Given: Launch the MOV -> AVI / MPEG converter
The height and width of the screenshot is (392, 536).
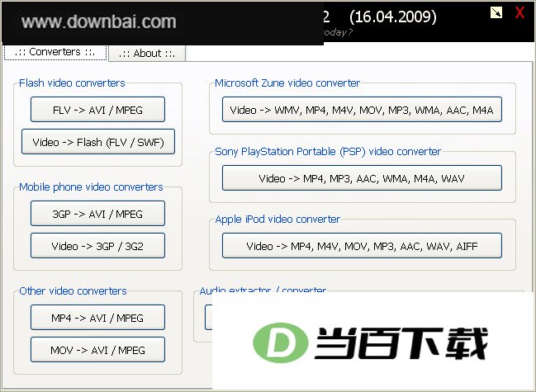Looking at the screenshot, I should click(x=97, y=350).
